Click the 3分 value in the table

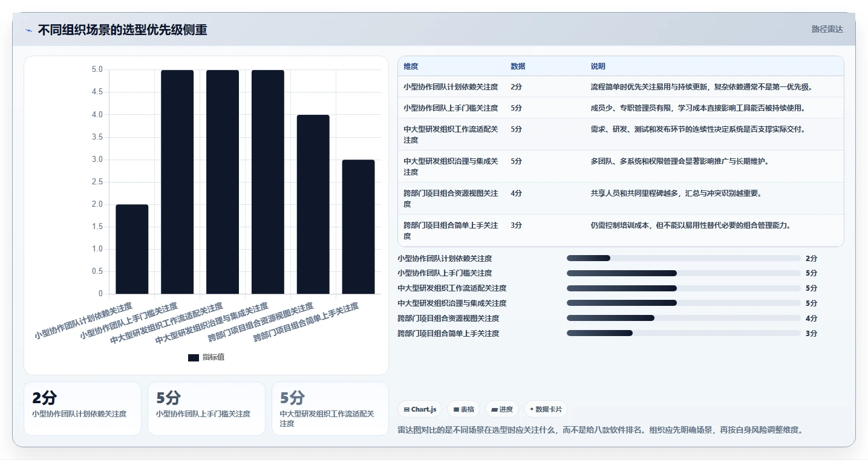coord(516,225)
